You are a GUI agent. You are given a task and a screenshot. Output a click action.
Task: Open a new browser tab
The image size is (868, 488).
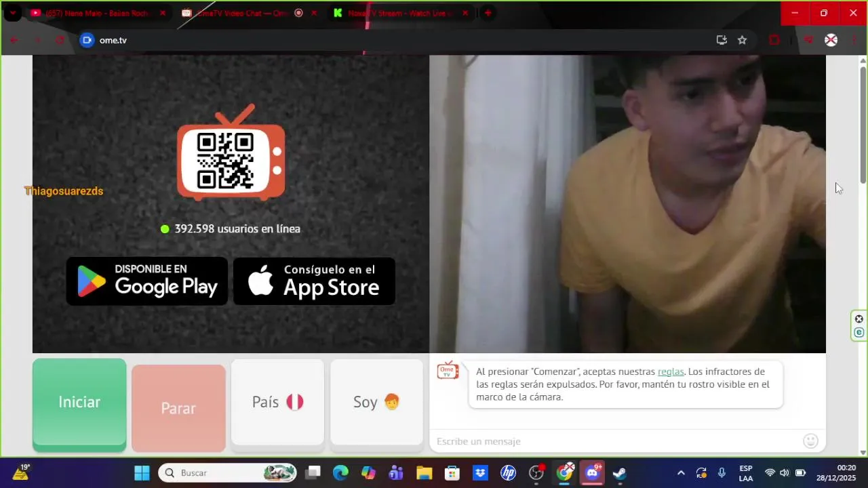coord(488,13)
